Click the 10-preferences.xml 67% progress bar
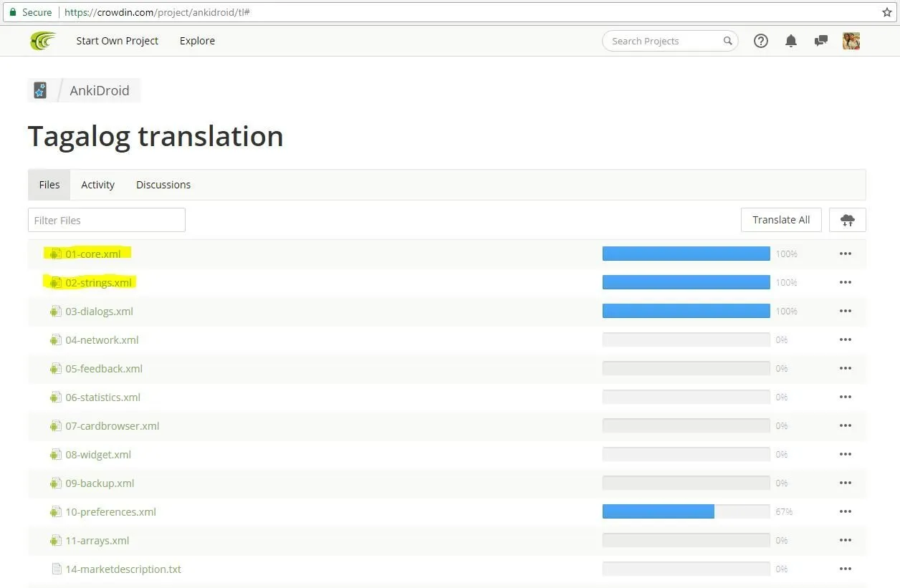The image size is (900, 588). (686, 511)
